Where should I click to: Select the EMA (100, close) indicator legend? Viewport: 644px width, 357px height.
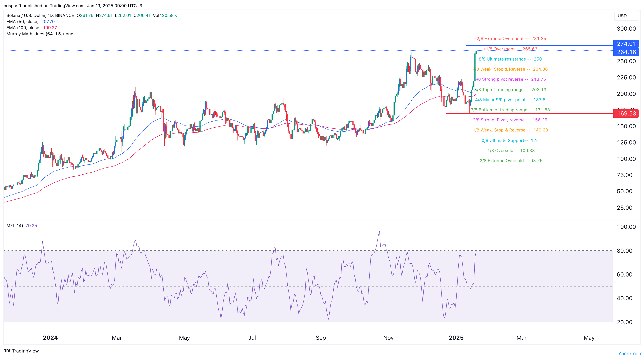point(23,28)
